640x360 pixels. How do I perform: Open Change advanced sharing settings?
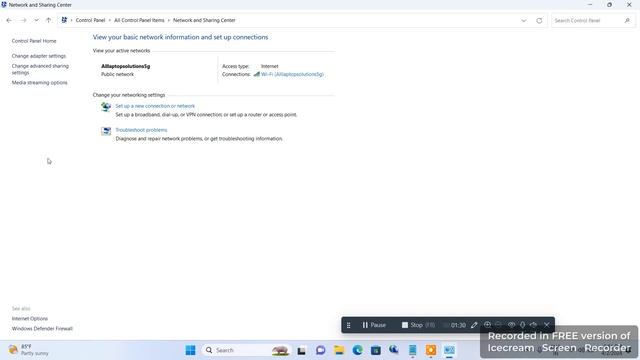(40, 69)
